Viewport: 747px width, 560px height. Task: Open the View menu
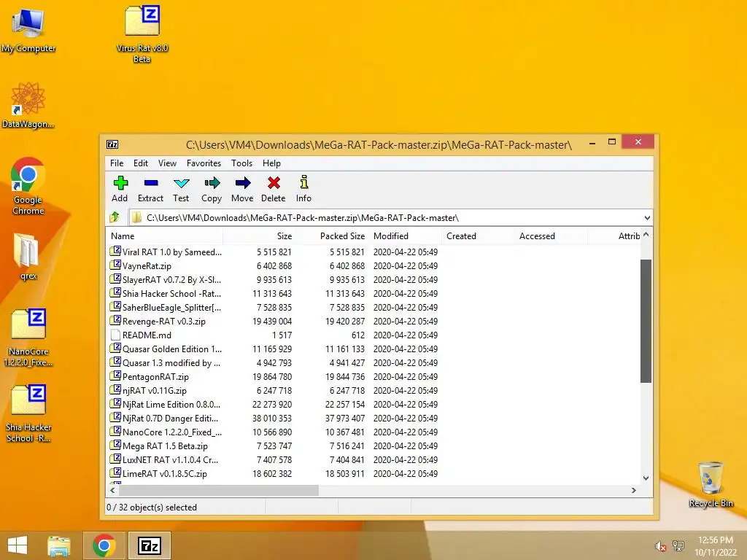coord(167,163)
